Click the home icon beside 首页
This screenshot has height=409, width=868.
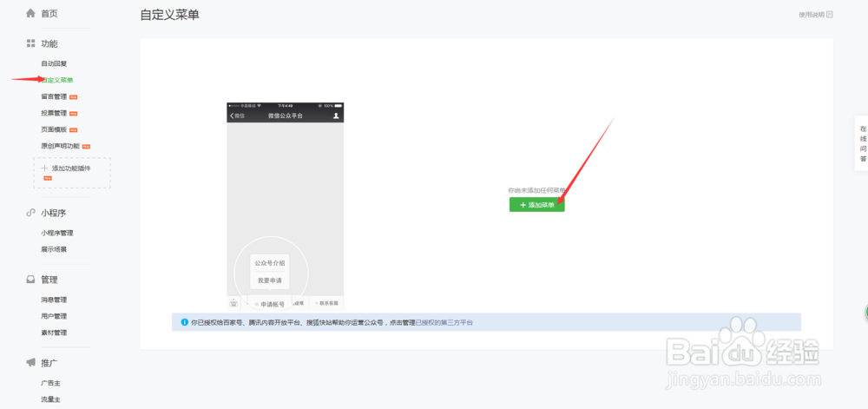click(31, 13)
